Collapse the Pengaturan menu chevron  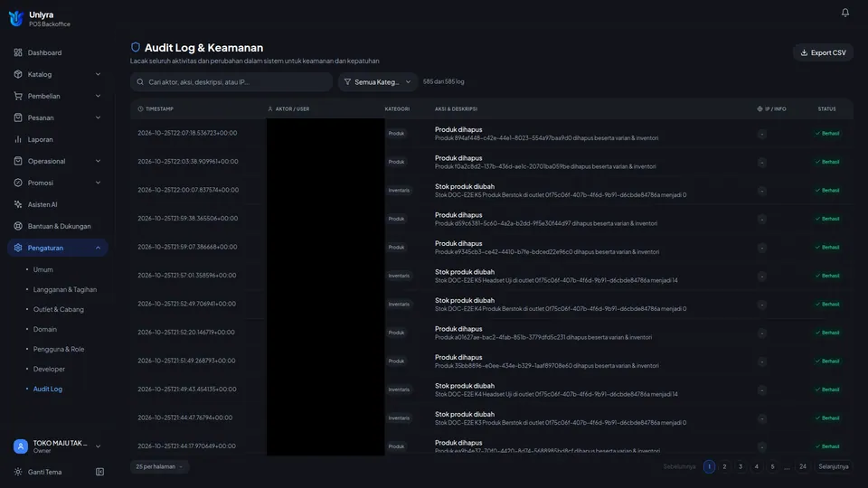click(98, 248)
